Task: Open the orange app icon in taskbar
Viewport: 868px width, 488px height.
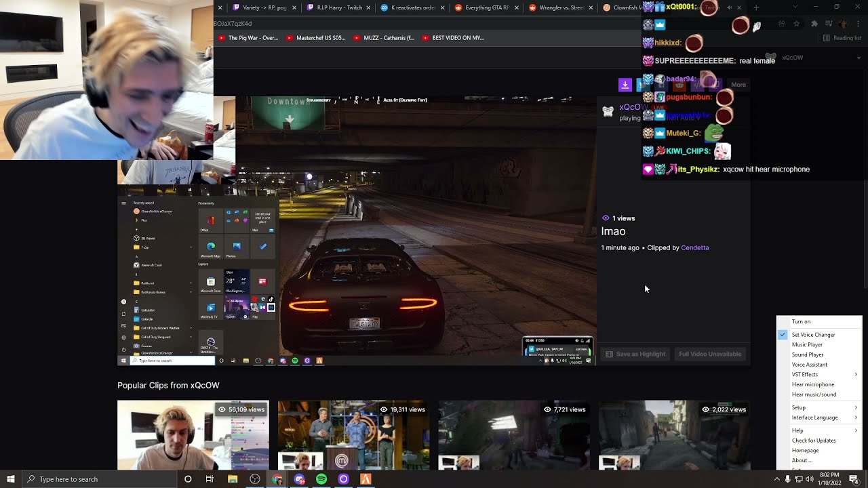Action: click(x=366, y=479)
